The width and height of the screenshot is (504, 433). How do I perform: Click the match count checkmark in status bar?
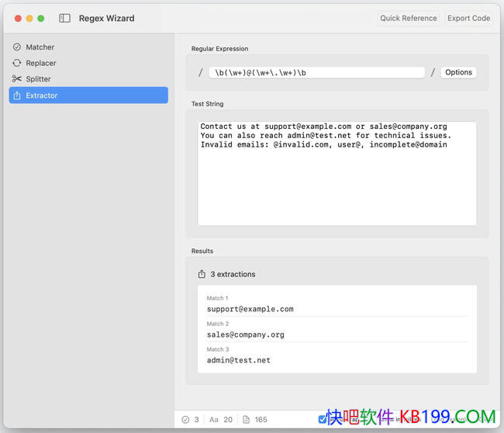[185, 420]
